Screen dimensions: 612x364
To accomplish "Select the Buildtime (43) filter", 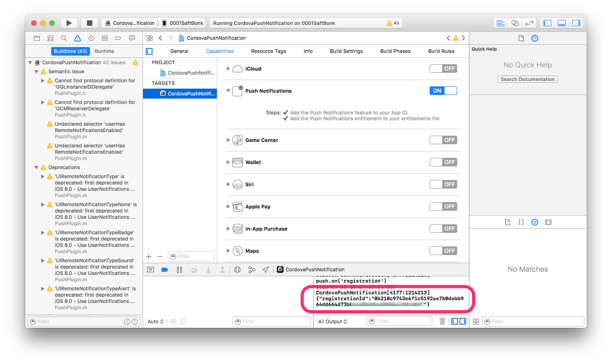I will [x=70, y=51].
